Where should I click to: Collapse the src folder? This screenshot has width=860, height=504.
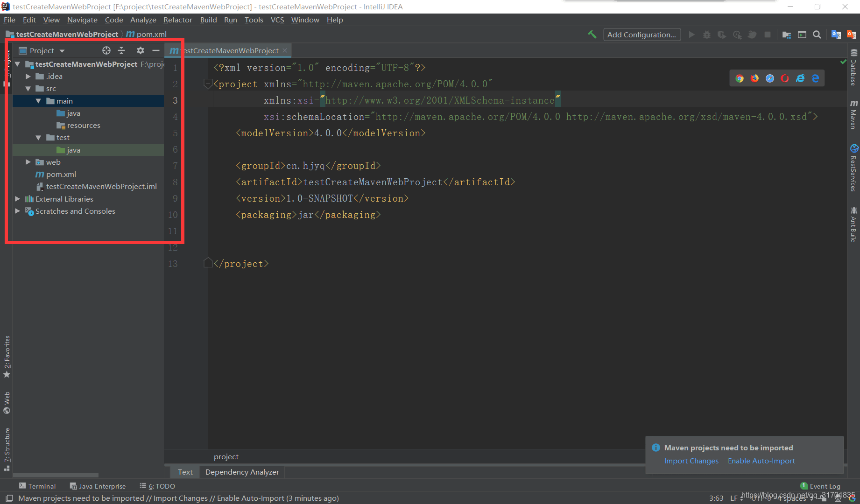28,88
